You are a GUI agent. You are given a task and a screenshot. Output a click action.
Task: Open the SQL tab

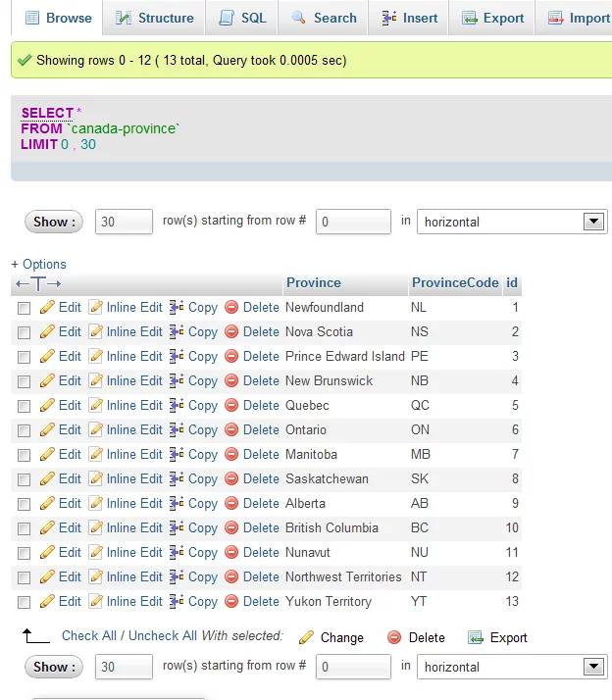(241, 18)
